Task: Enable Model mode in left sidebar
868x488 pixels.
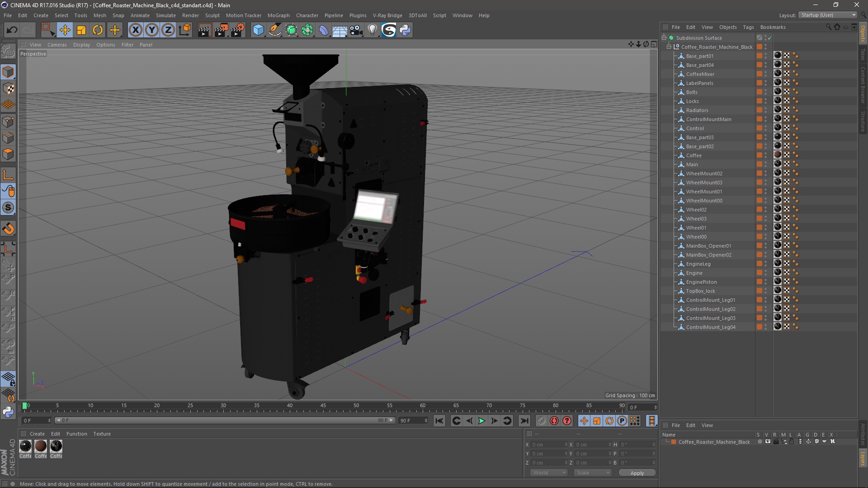Action: click(8, 72)
